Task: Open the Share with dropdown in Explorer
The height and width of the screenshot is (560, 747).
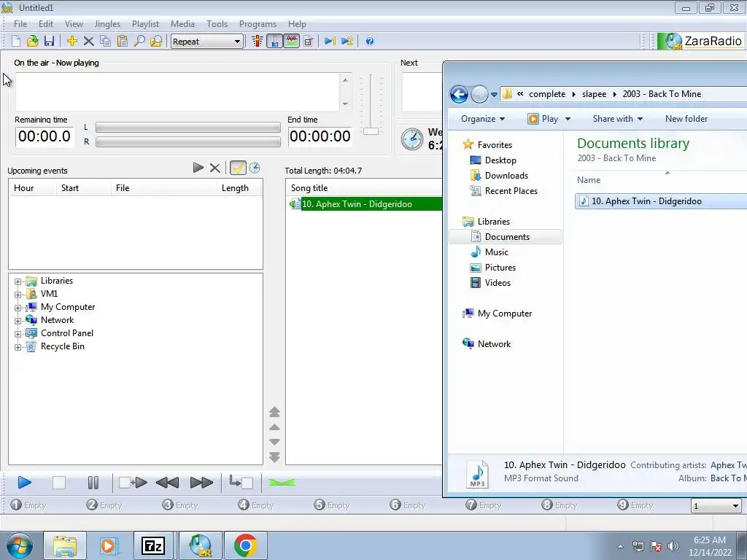Action: tap(617, 119)
